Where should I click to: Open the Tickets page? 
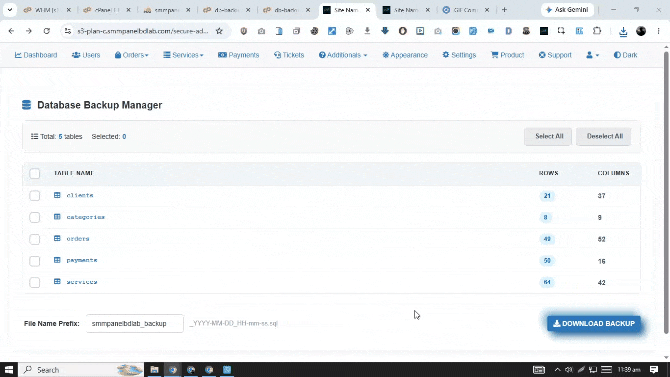(x=289, y=55)
